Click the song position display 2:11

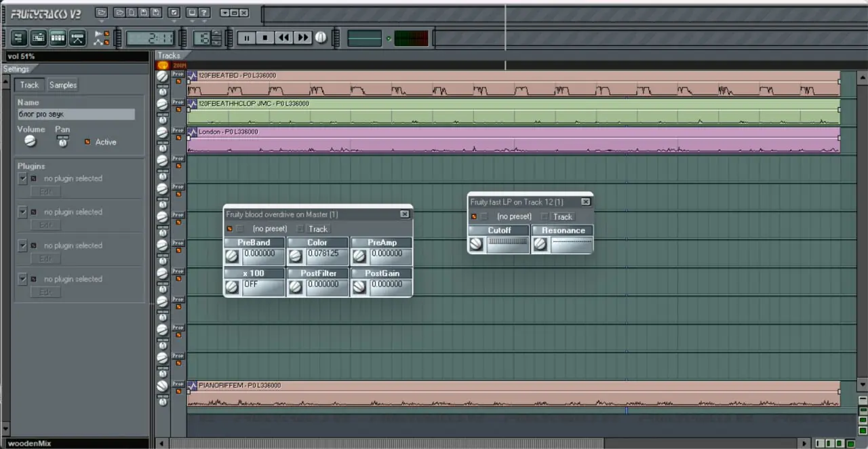[x=150, y=38]
